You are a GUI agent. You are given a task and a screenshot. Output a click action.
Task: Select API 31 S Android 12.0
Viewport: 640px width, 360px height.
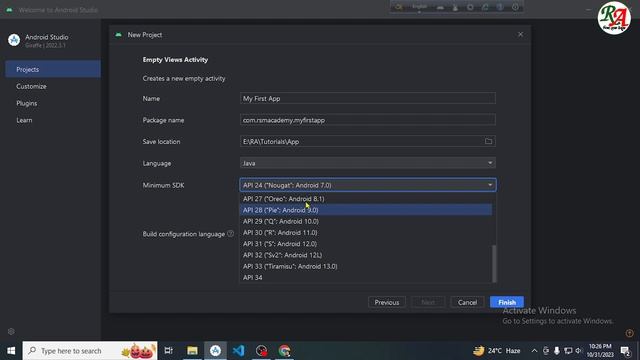click(366, 244)
